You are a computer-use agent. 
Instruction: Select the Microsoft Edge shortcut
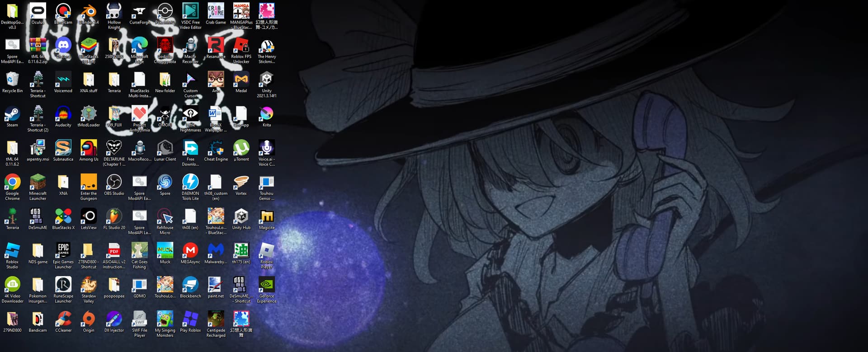tap(140, 45)
